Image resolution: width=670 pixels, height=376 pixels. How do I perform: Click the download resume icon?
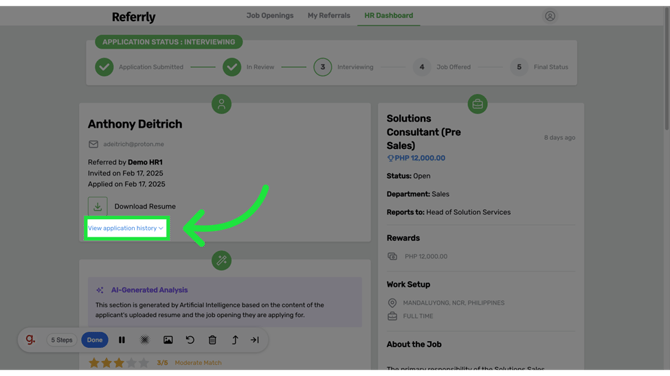97,206
